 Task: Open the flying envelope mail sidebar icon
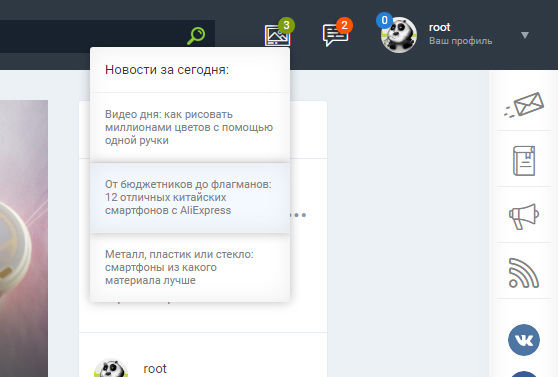pyautogui.click(x=524, y=104)
